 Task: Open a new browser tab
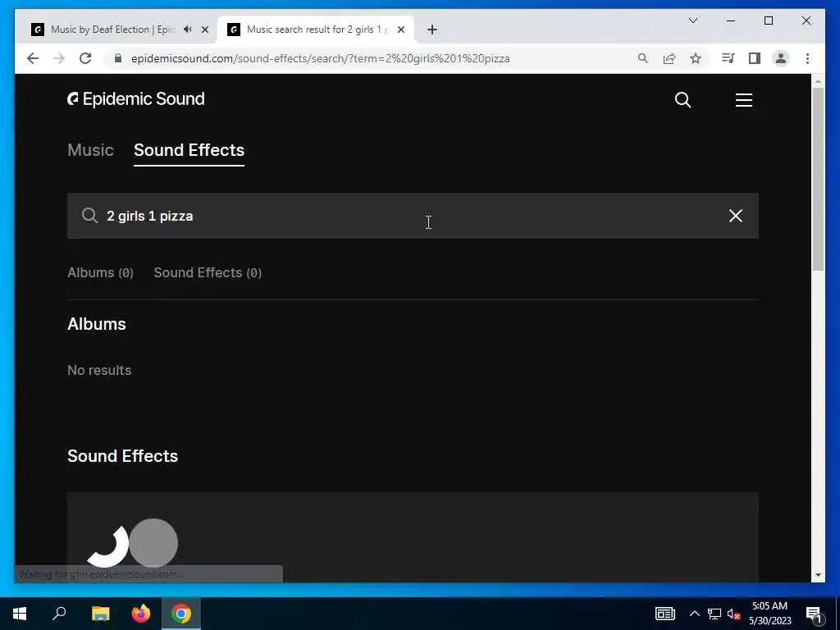[432, 30]
